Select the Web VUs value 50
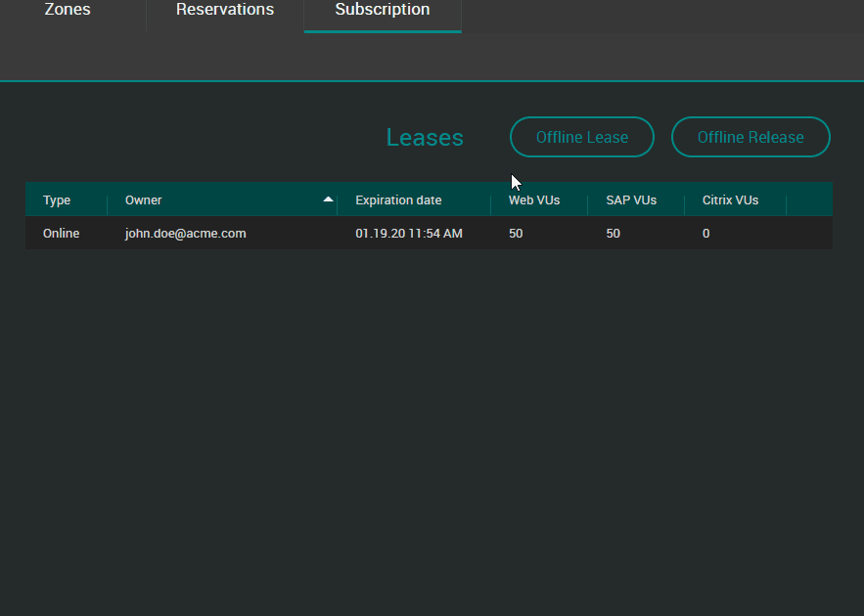This screenshot has width=864, height=616. (516, 234)
